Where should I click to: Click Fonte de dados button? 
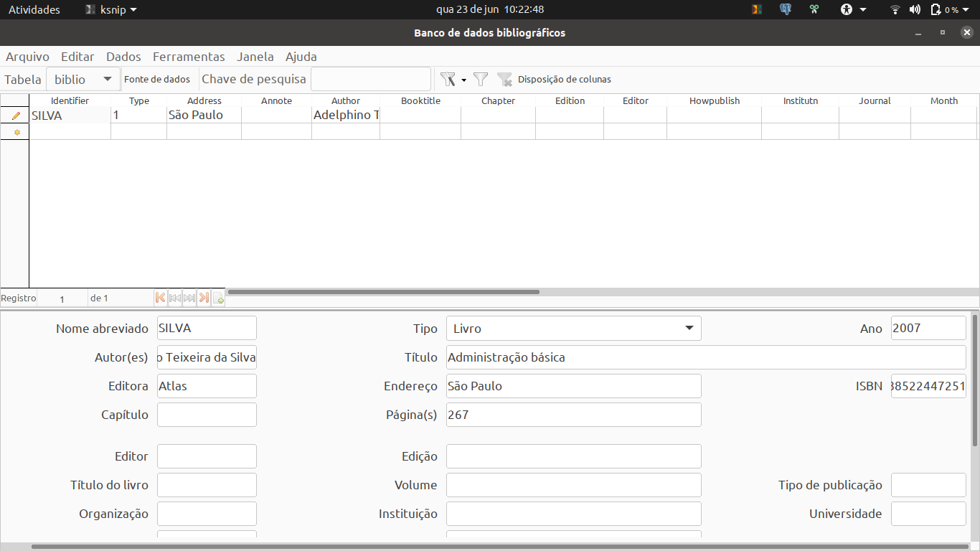coord(157,80)
